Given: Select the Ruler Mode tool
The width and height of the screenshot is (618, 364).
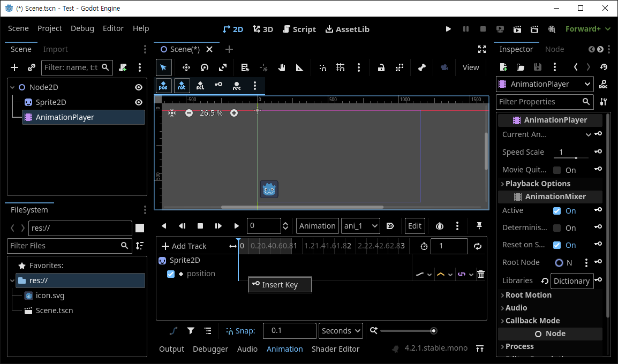Looking at the screenshot, I should point(299,68).
